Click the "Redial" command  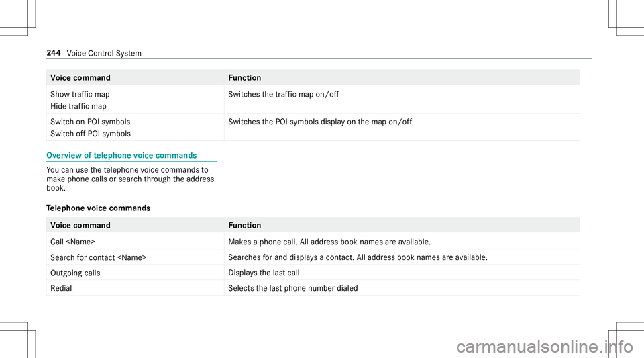62,287
